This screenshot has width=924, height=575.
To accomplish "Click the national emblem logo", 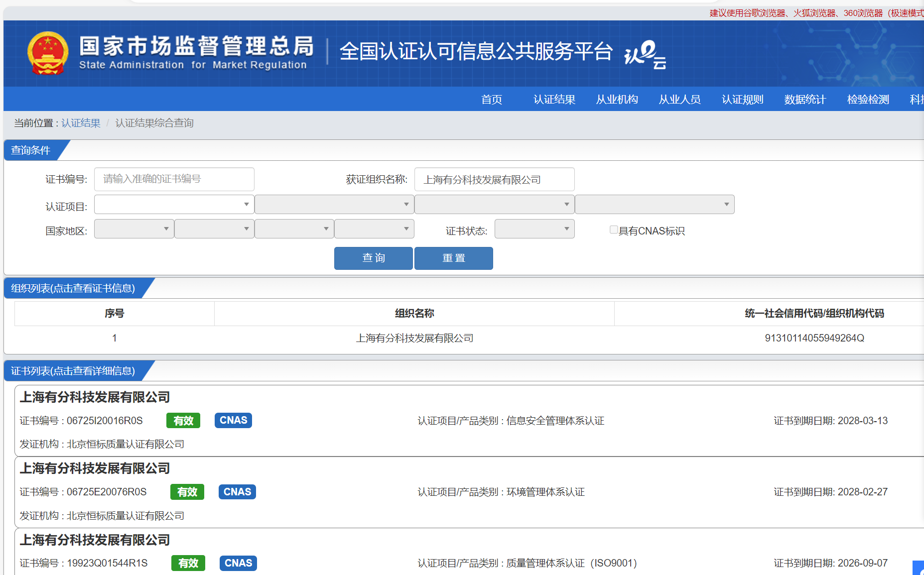I will point(48,53).
